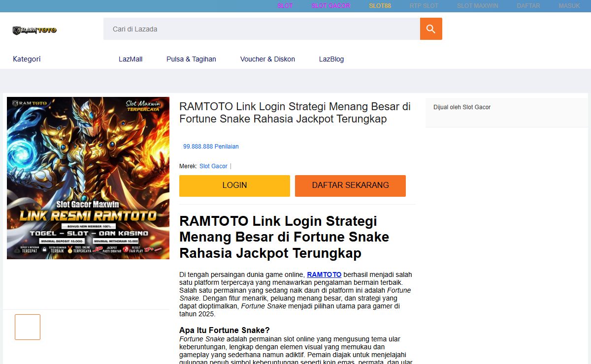Open the SLOT88 top bar link
This screenshot has width=591, height=364.
380,6
